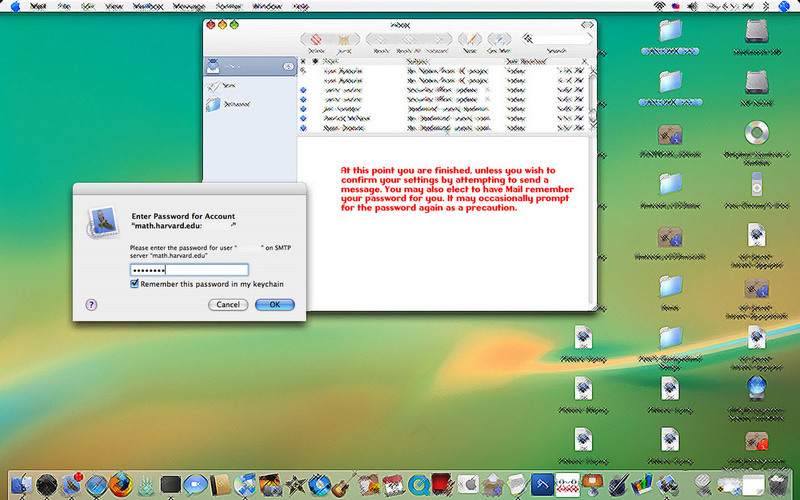Image resolution: width=800 pixels, height=500 pixels.
Task: Click the Delete button in Mail toolbar
Action: pos(317,40)
